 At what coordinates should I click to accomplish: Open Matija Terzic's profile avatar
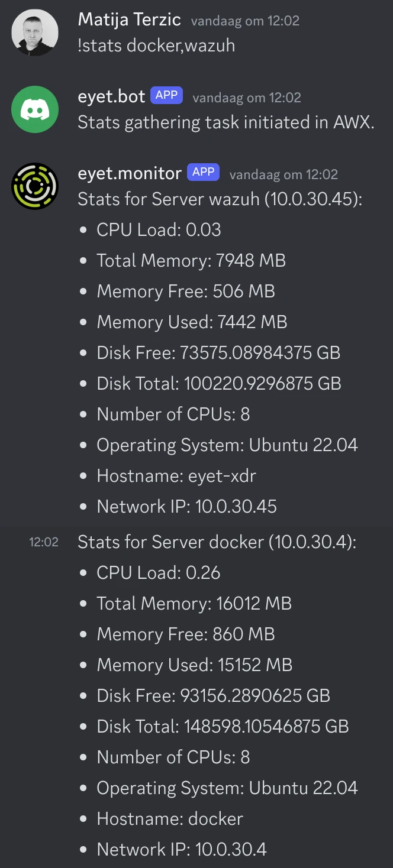click(x=35, y=33)
